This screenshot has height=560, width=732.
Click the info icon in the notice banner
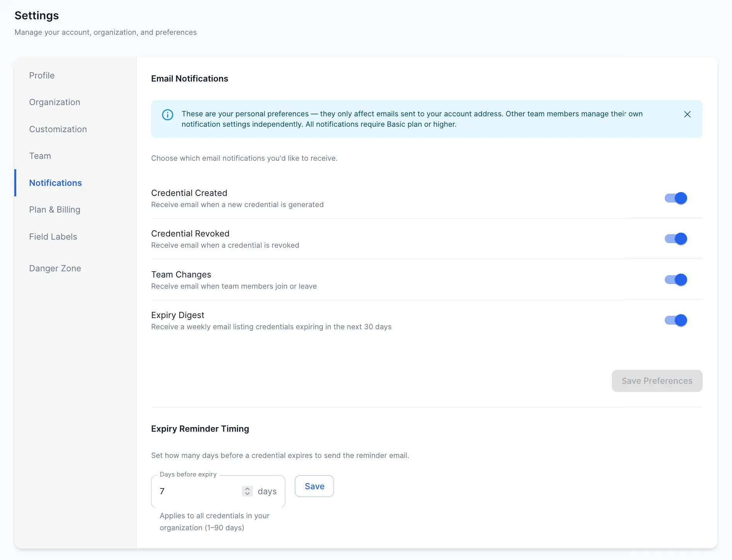[167, 114]
